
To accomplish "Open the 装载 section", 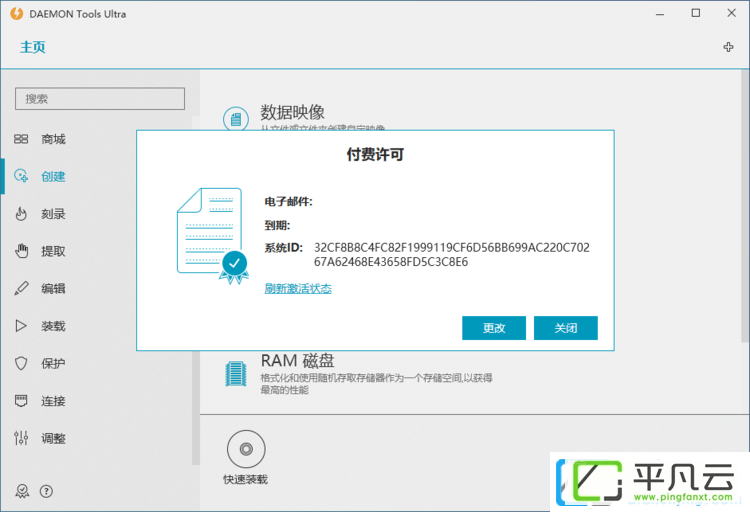I will [x=53, y=326].
